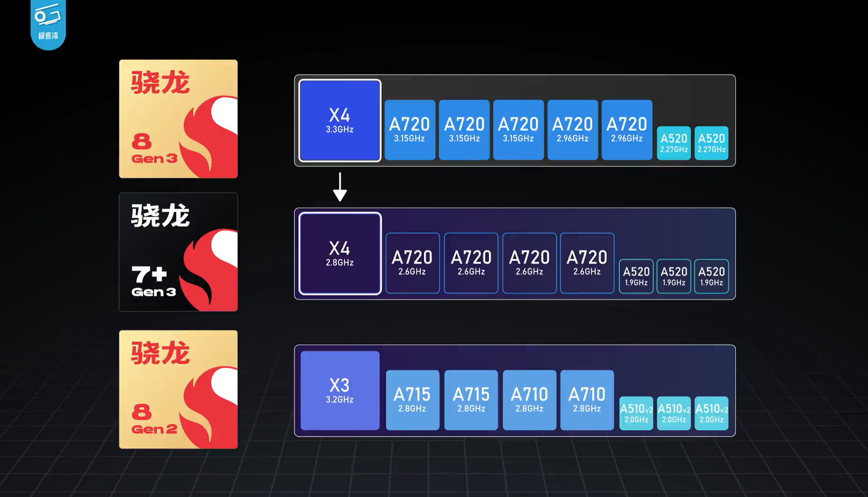Click the right A720 2.96GHz core
The width and height of the screenshot is (868, 497).
tap(627, 130)
